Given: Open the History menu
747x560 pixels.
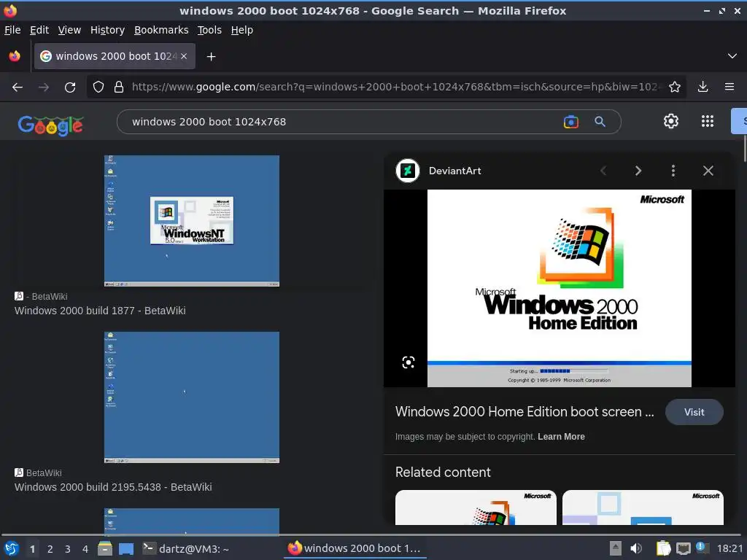Looking at the screenshot, I should (x=107, y=30).
